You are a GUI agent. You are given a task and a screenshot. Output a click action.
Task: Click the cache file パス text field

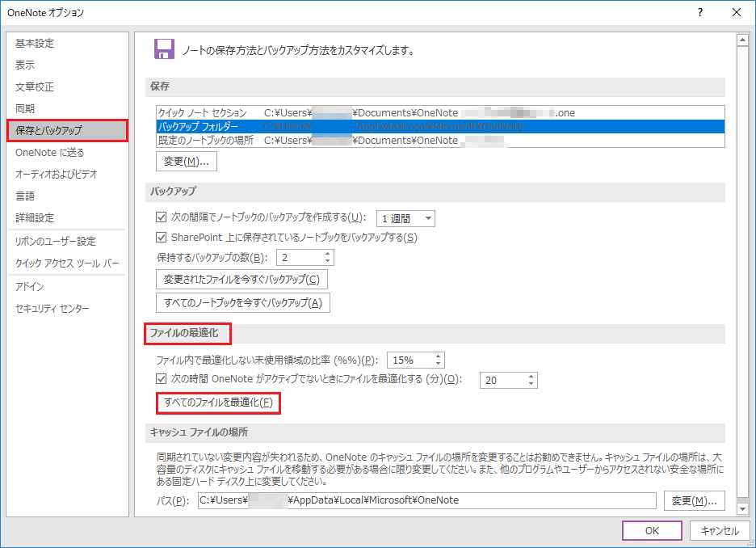click(427, 500)
